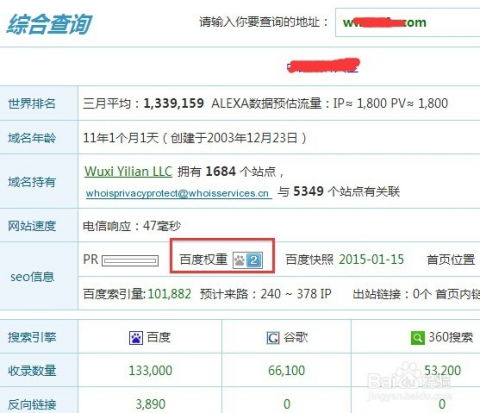Click the 百度快照 label
The height and width of the screenshot is (413, 480).
coord(309,260)
